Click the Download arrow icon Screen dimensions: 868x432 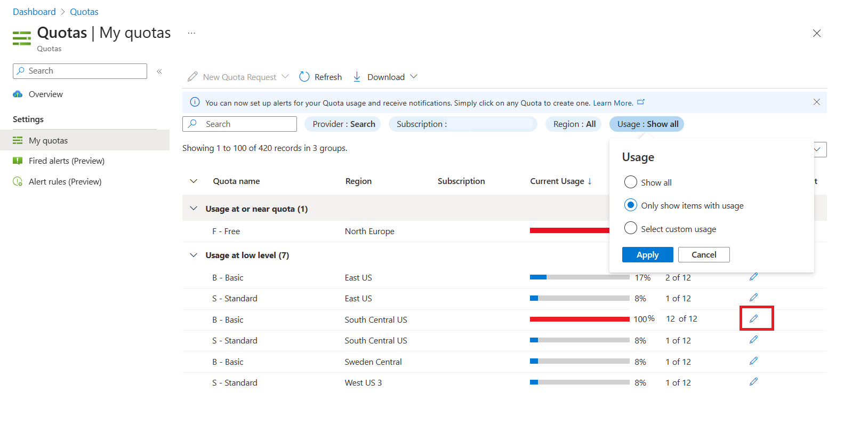pyautogui.click(x=357, y=77)
